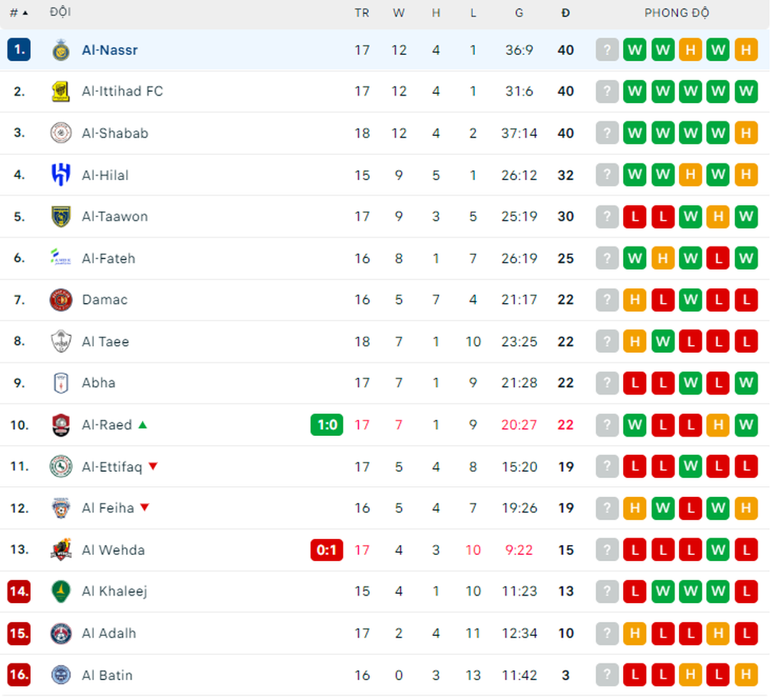Click the Damac red round crest
The height and width of the screenshot is (700, 779).
click(x=60, y=300)
